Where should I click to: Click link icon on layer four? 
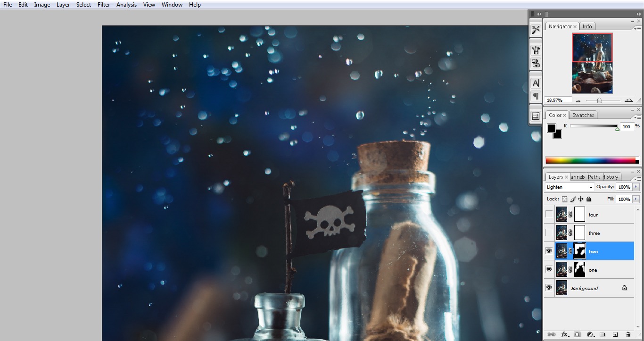pos(570,215)
